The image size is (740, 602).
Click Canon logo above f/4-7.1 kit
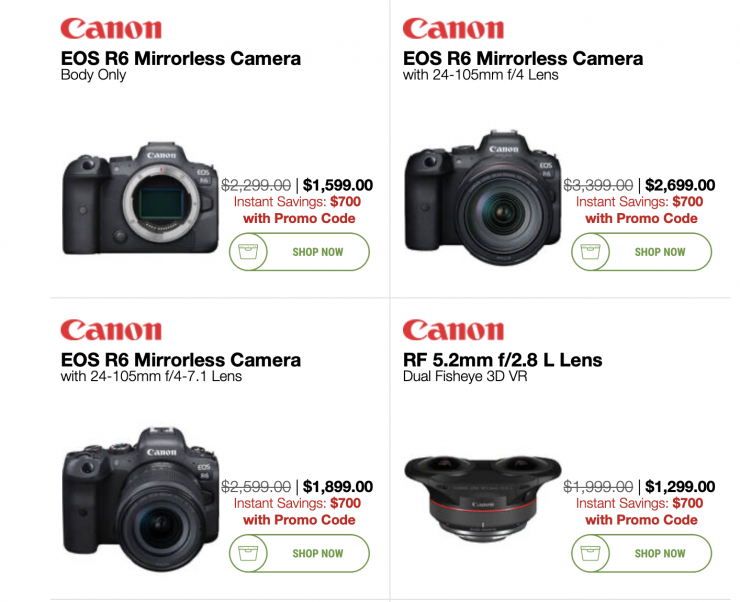(x=111, y=330)
